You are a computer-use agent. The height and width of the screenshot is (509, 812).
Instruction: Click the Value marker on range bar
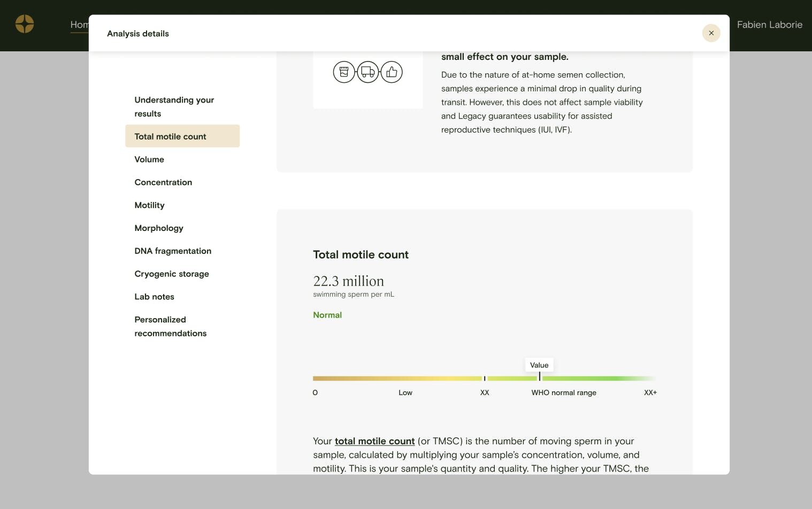click(x=539, y=365)
